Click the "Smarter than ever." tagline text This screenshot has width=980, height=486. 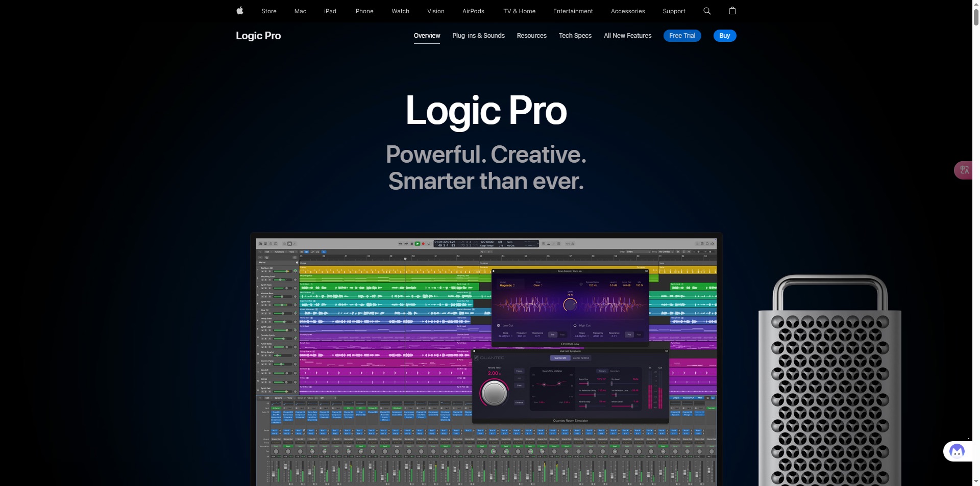486,181
